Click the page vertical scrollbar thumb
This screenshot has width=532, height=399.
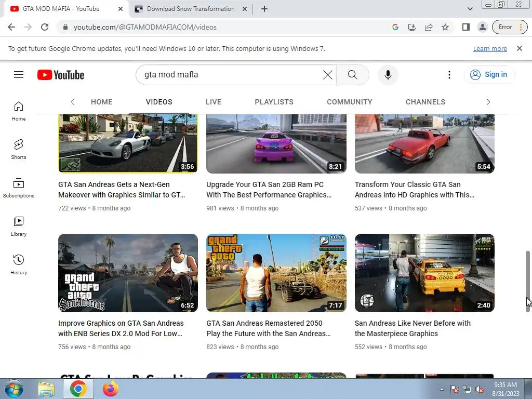coord(528,282)
